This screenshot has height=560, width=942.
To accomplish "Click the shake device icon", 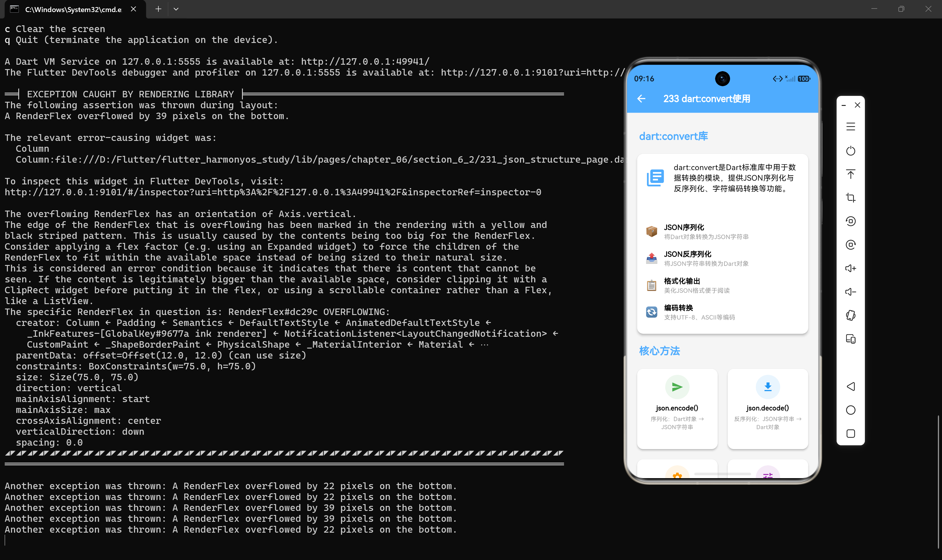I will [850, 315].
